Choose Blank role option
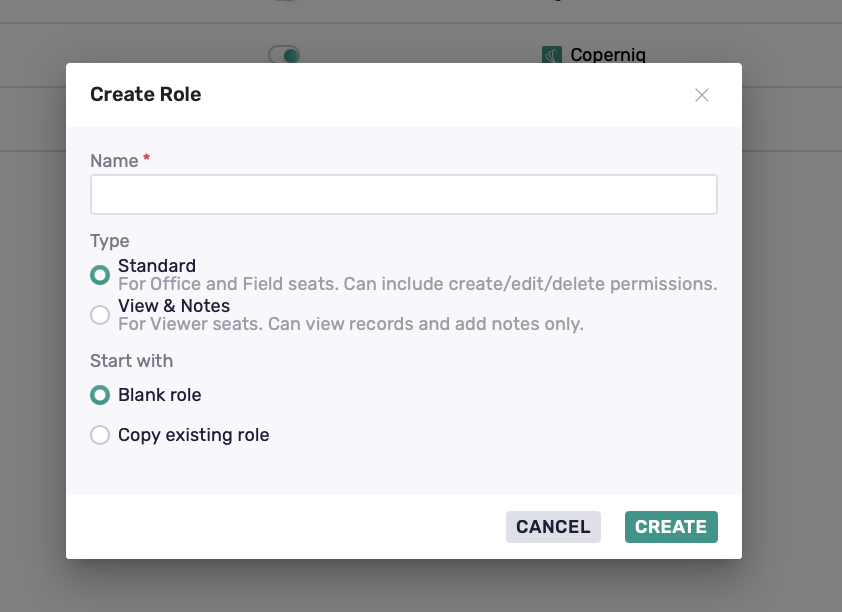The image size is (842, 612). tap(100, 395)
